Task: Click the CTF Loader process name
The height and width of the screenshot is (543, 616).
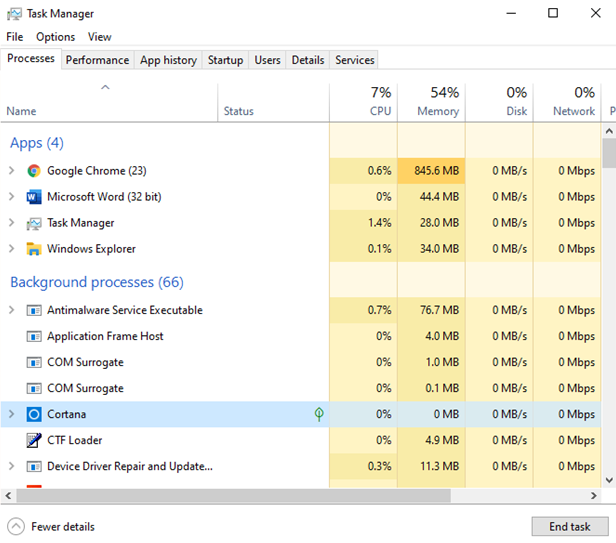Action: tap(74, 440)
